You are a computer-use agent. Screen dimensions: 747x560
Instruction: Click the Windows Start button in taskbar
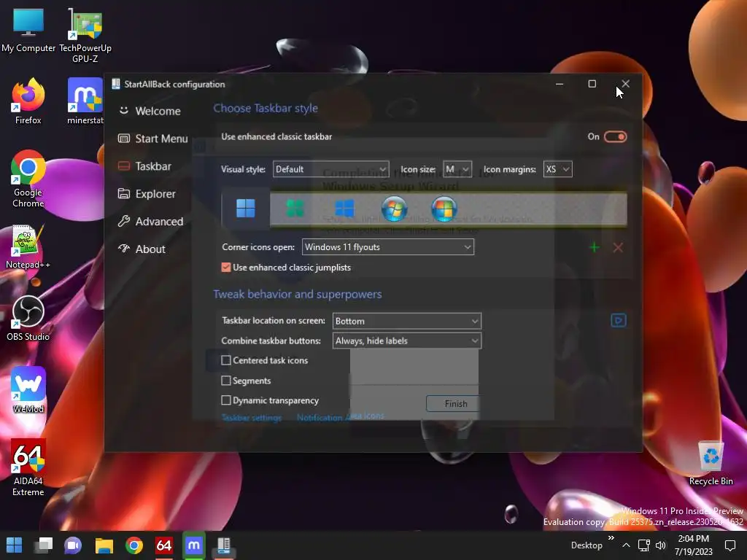[15, 545]
